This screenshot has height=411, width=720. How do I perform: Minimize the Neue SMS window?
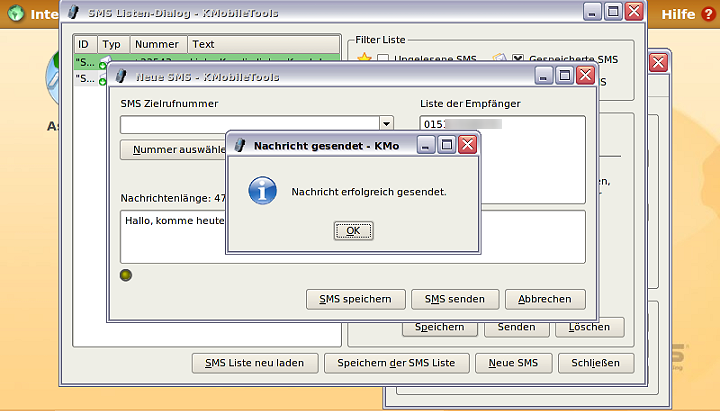(x=544, y=75)
